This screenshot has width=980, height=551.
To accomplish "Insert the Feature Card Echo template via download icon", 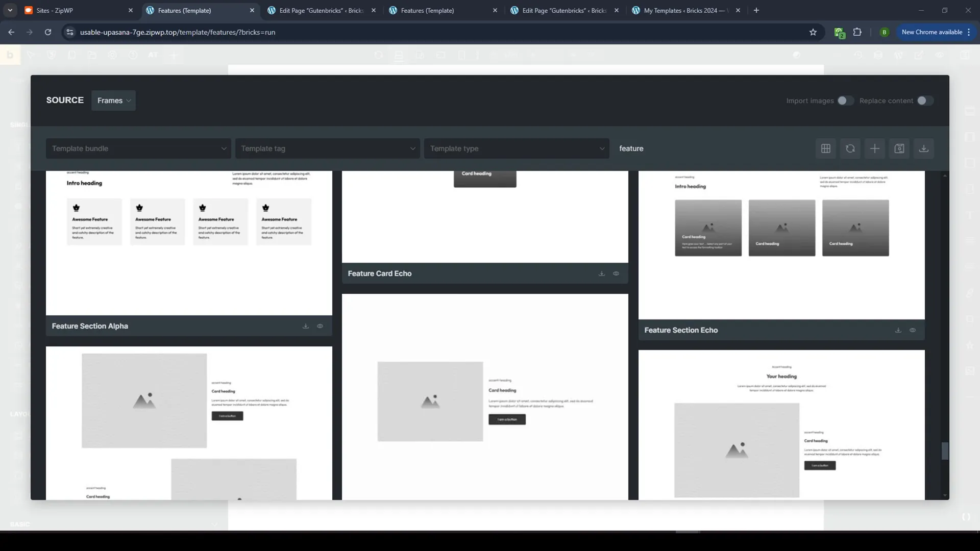I will pos(602,273).
